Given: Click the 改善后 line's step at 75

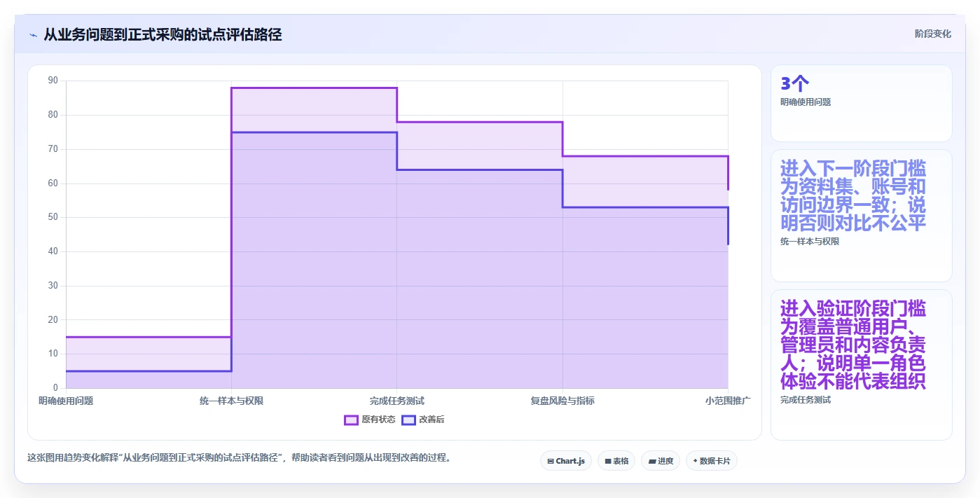Looking at the screenshot, I should [314, 132].
